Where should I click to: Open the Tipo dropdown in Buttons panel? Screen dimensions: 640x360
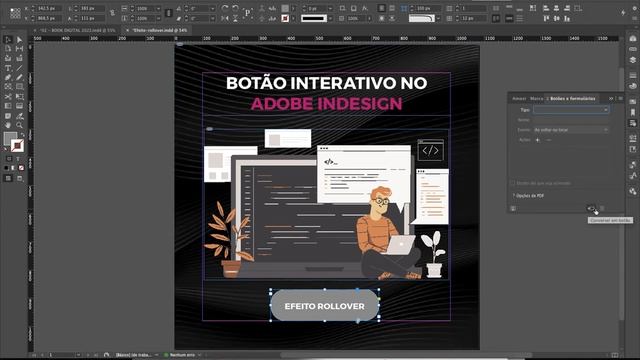(571, 110)
